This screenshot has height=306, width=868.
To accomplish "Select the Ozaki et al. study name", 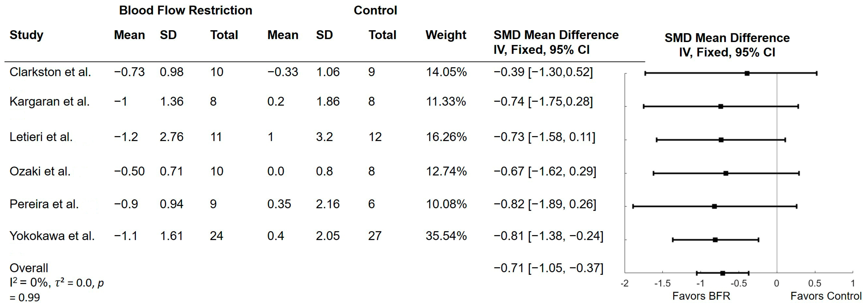I will pos(40,171).
